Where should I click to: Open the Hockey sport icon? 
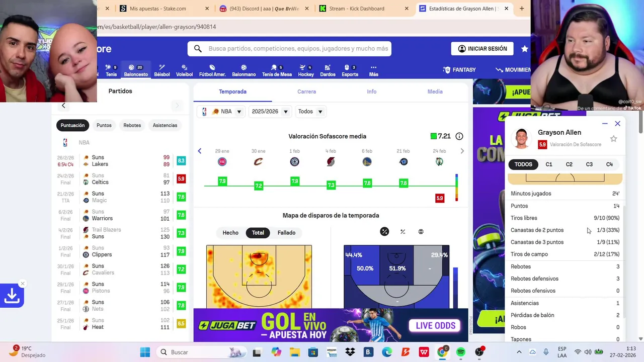306,70
